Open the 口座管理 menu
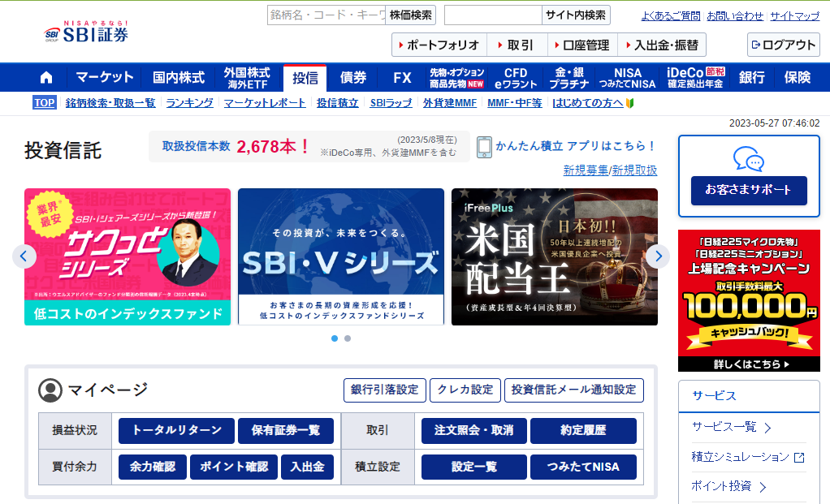This screenshot has height=504, width=830. pos(582,45)
